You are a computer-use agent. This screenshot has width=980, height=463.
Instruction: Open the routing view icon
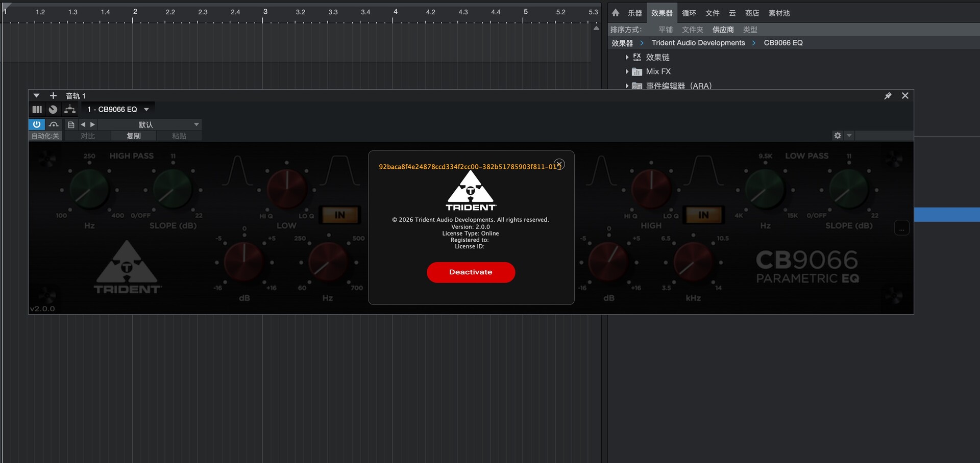[x=70, y=110]
